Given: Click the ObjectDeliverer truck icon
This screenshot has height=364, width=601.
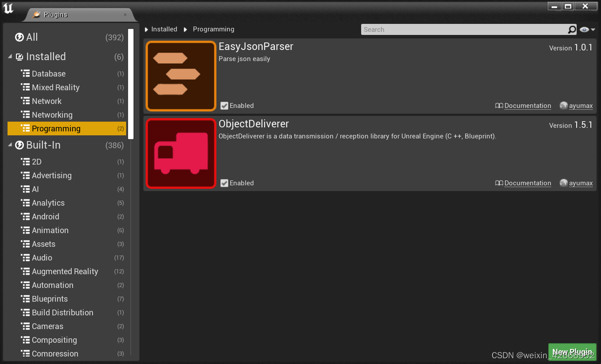Looking at the screenshot, I should click(181, 153).
